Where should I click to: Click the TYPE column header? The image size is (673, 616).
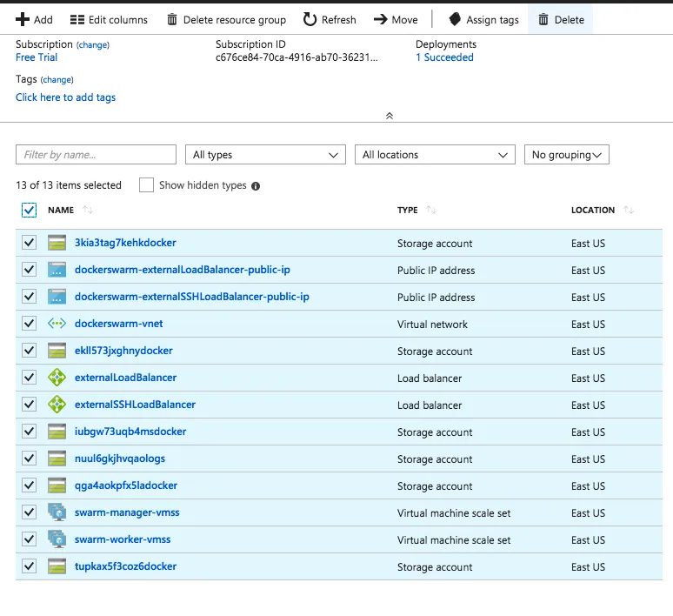407,210
